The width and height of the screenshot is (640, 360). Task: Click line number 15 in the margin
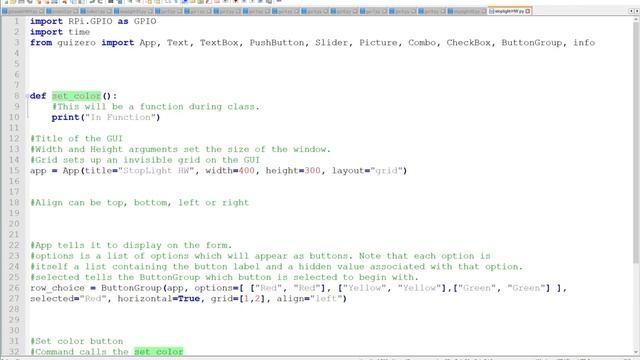(14, 171)
